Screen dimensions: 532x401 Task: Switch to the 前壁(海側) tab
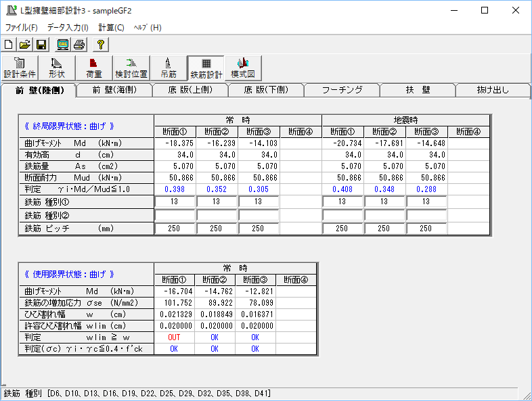(x=114, y=90)
